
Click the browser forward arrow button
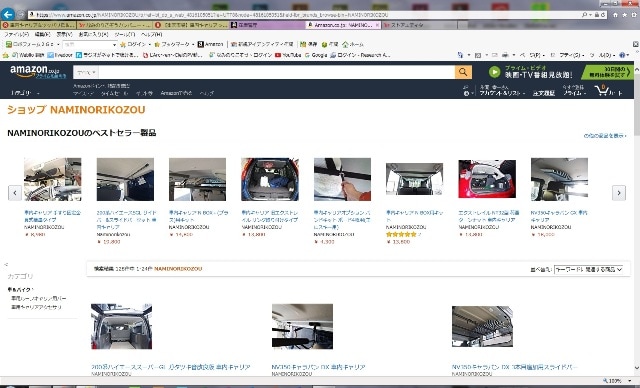coord(20,15)
